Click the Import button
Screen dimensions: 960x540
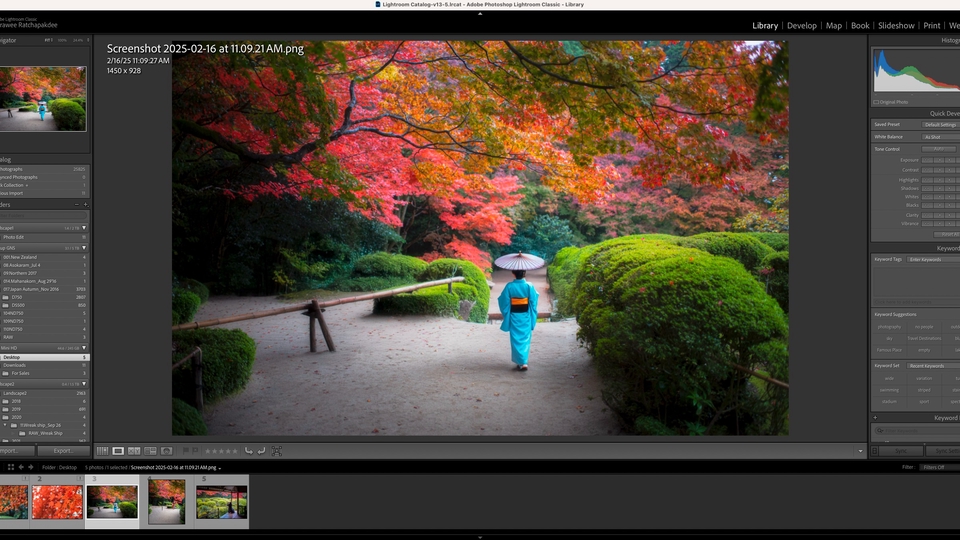click(x=15, y=451)
